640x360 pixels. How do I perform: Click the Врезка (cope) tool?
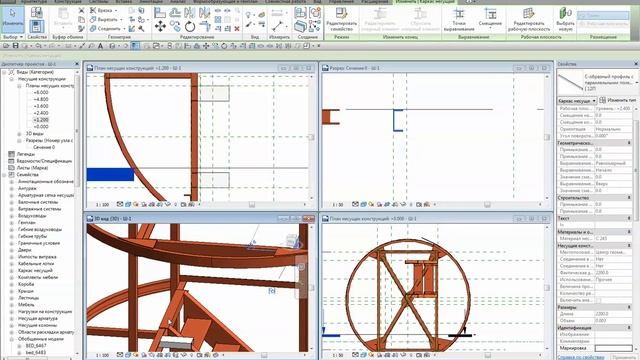(x=104, y=10)
